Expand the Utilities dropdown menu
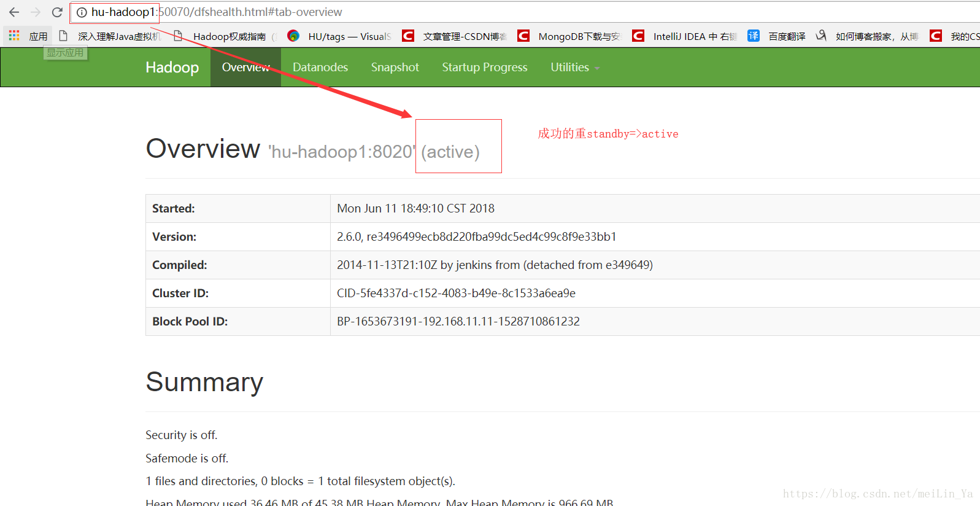Viewport: 980px width, 506px height. tap(575, 67)
